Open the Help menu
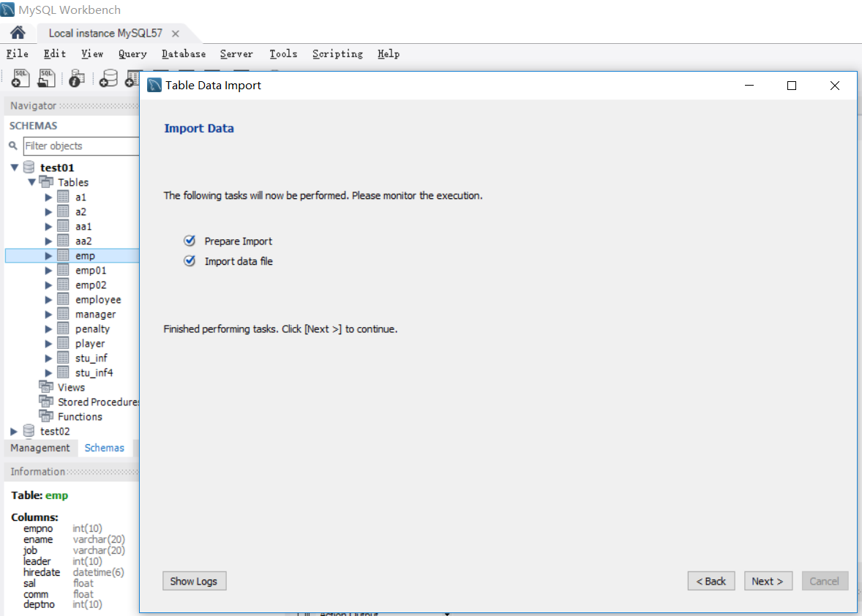Screen dimensions: 862x616 tap(388, 54)
